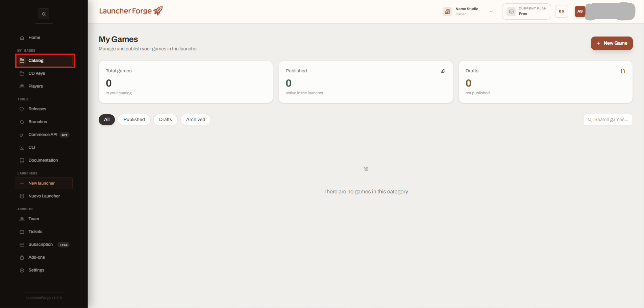Click the 'active in the launcher' caption

coord(304,93)
